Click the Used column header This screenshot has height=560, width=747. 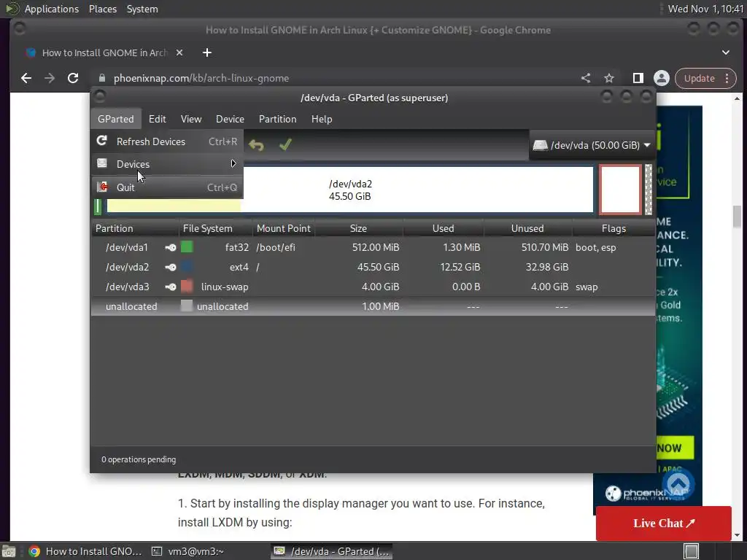443,228
